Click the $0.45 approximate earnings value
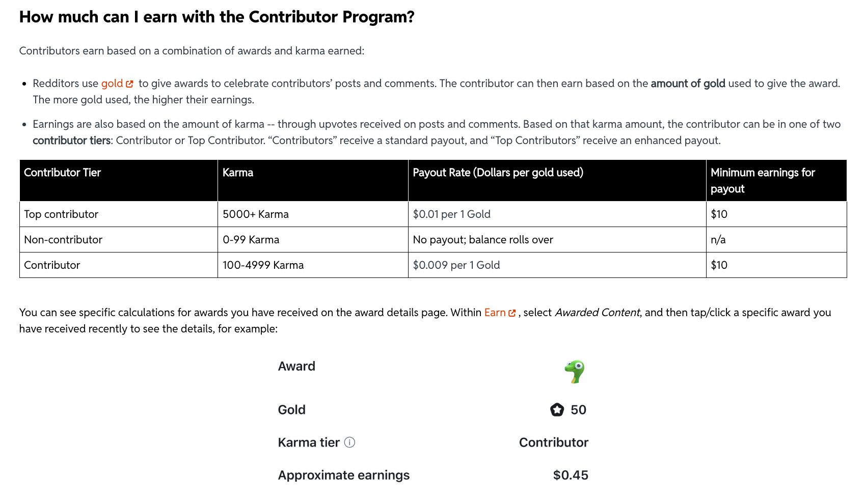The width and height of the screenshot is (865, 504). coord(571,475)
